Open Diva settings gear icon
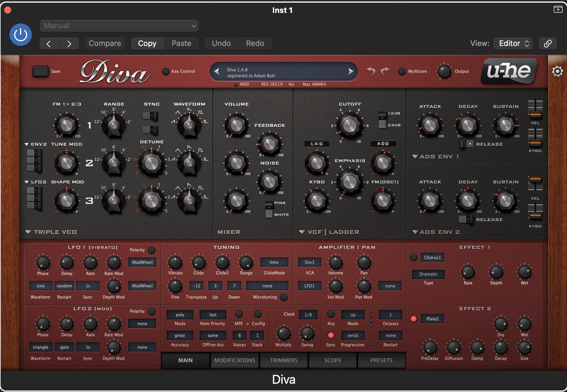The image size is (567, 392). click(557, 71)
